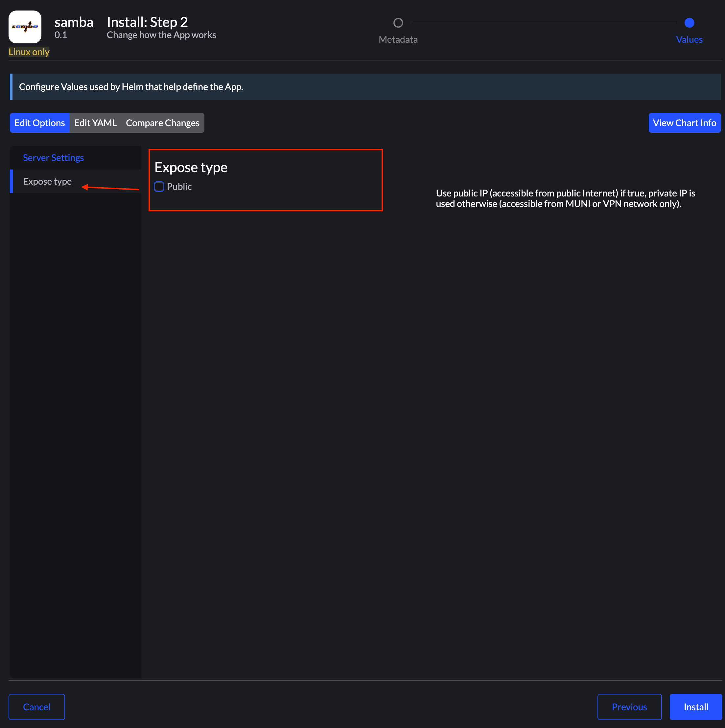Screen dimensions: 725x728
Task: Open the Compare Changes tab
Action: pyautogui.click(x=162, y=123)
